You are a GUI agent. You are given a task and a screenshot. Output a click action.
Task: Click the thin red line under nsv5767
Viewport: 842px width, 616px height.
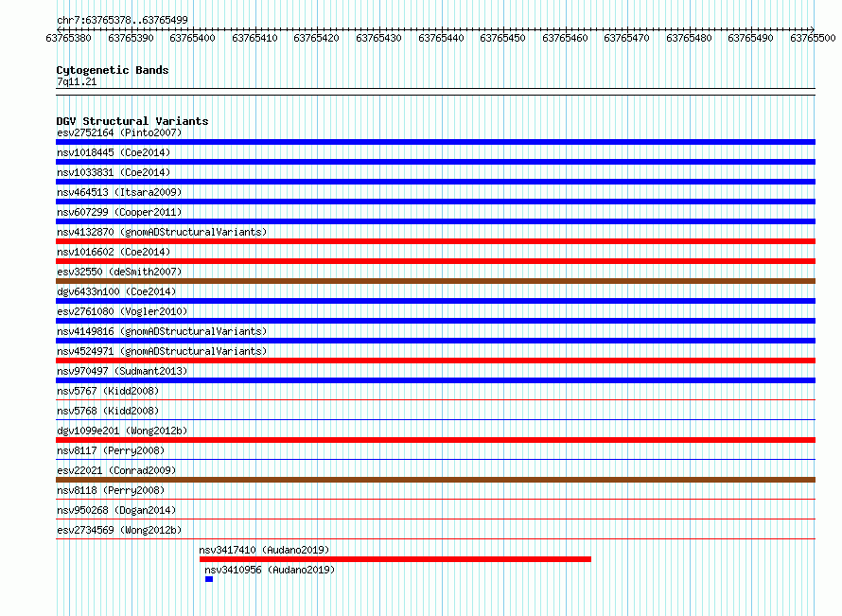point(435,400)
